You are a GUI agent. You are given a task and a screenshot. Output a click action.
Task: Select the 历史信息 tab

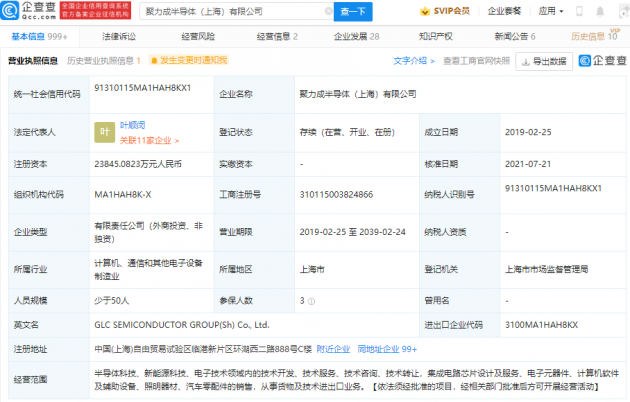click(x=593, y=36)
